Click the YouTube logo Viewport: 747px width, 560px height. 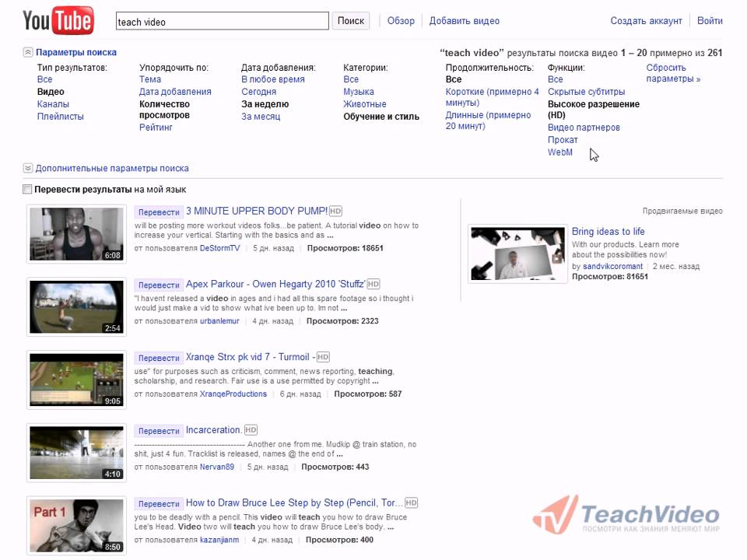pyautogui.click(x=58, y=20)
